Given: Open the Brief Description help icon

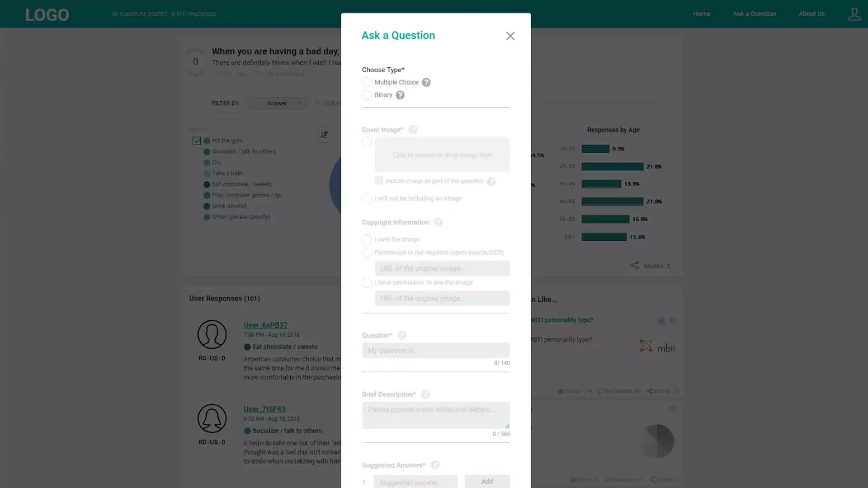Looking at the screenshot, I should point(425,394).
